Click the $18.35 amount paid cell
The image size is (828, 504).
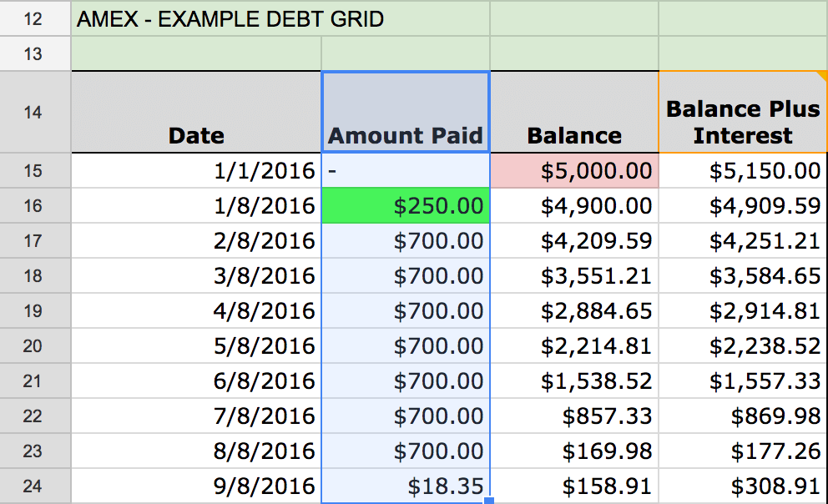(x=406, y=486)
